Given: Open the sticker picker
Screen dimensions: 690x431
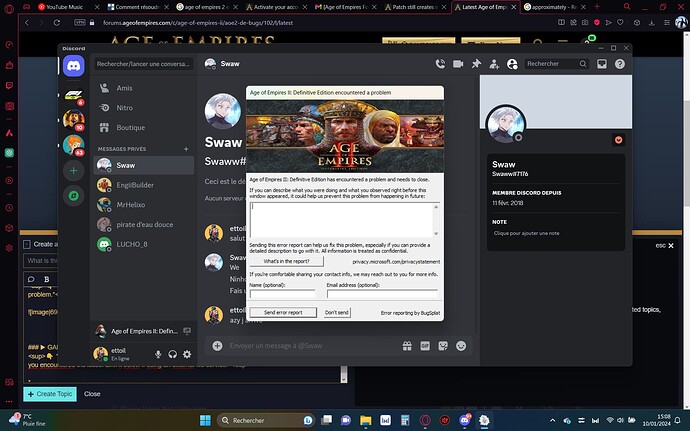Looking at the screenshot, I should (x=443, y=346).
